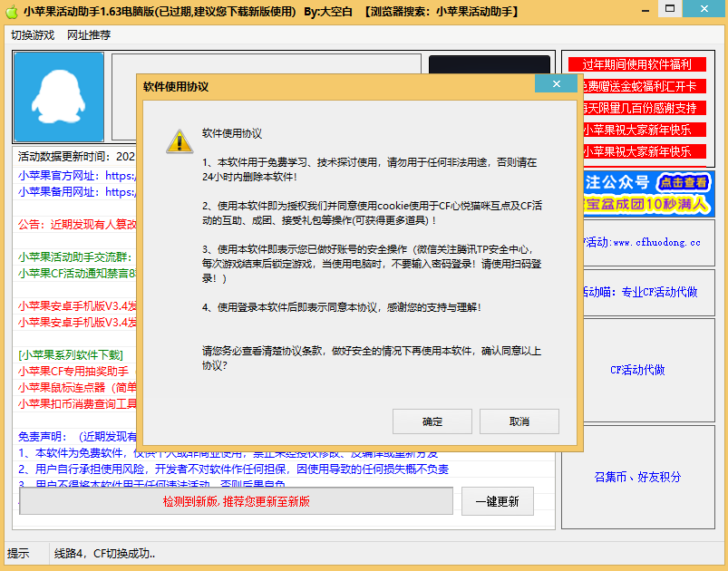Click the 免责声明 heading line
Image resolution: width=728 pixels, height=571 pixels.
(x=77, y=437)
